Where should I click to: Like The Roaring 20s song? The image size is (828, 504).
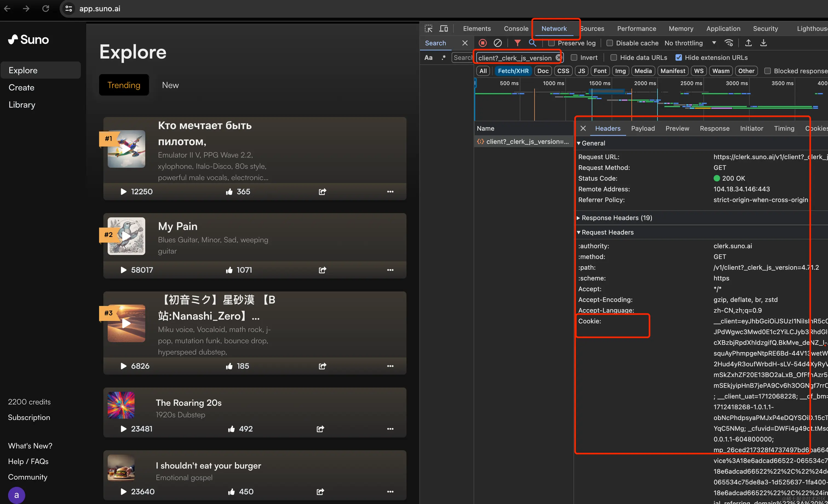(x=231, y=429)
